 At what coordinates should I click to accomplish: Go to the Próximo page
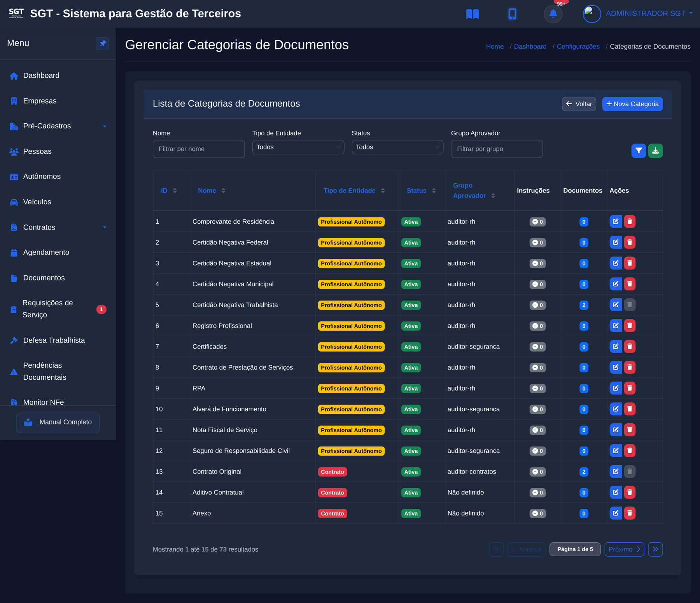(624, 549)
